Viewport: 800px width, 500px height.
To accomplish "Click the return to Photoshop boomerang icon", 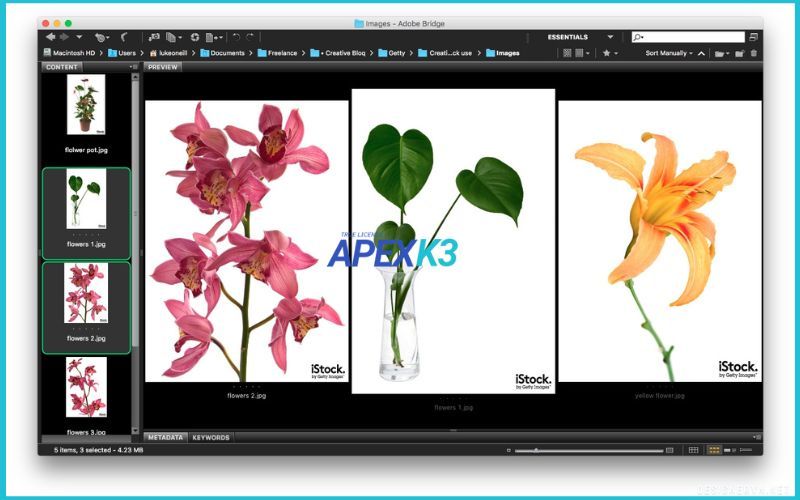I will tap(124, 37).
